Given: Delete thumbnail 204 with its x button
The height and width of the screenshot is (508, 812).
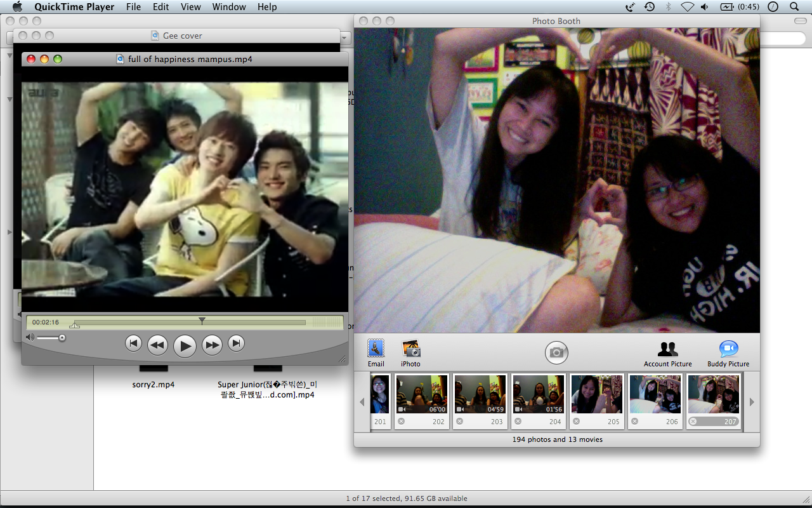Looking at the screenshot, I should pyautogui.click(x=518, y=421).
